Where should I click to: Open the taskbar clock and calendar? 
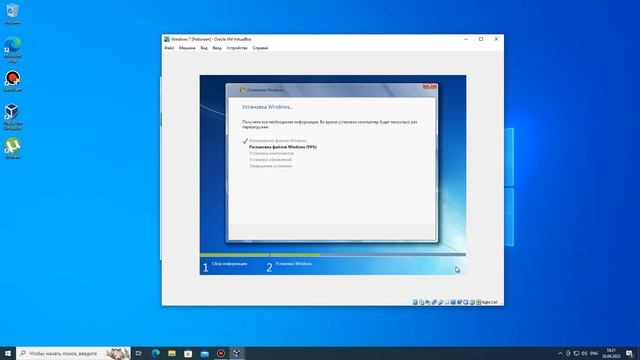pyautogui.click(x=611, y=353)
